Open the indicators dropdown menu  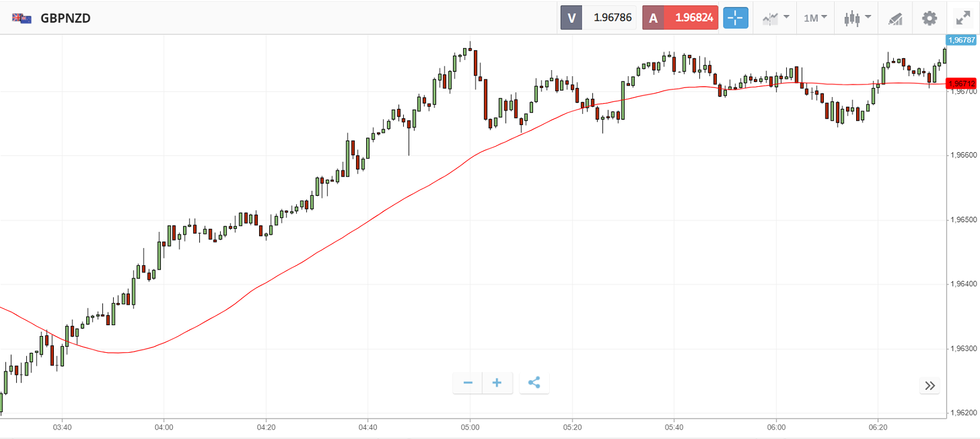pyautogui.click(x=775, y=18)
